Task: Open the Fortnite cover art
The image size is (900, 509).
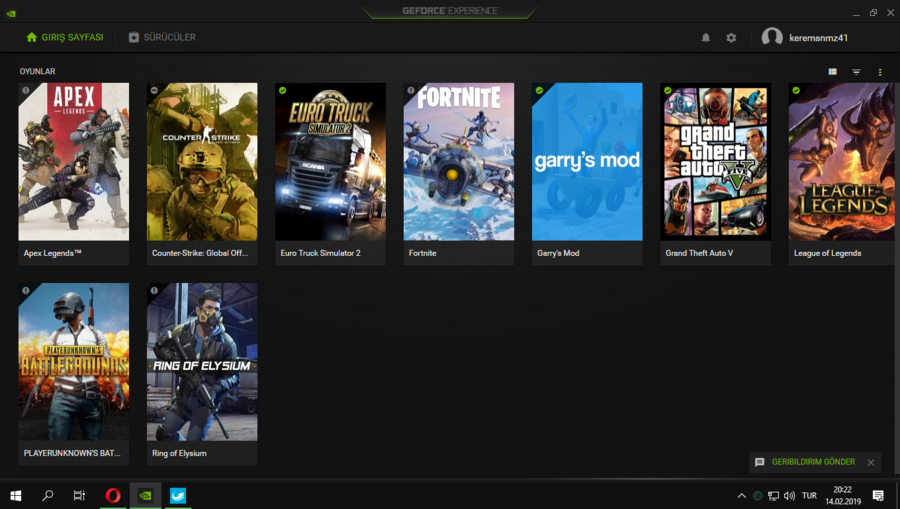Action: 459,162
